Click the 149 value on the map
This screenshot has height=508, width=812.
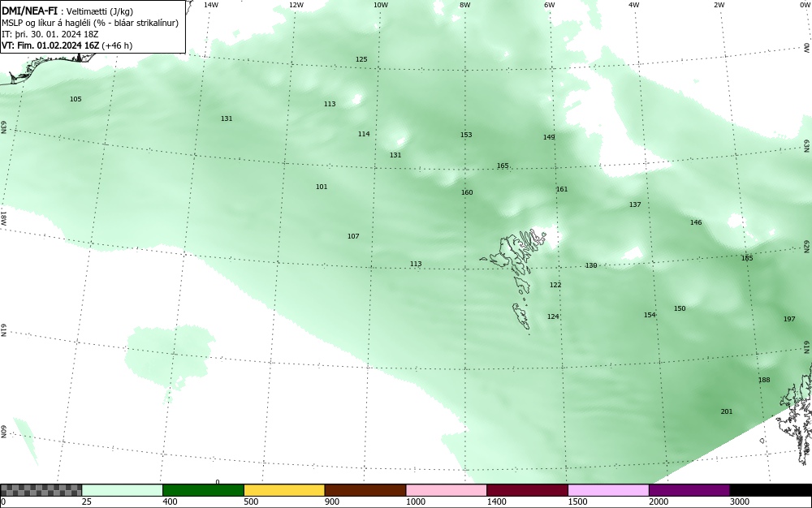[549, 137]
